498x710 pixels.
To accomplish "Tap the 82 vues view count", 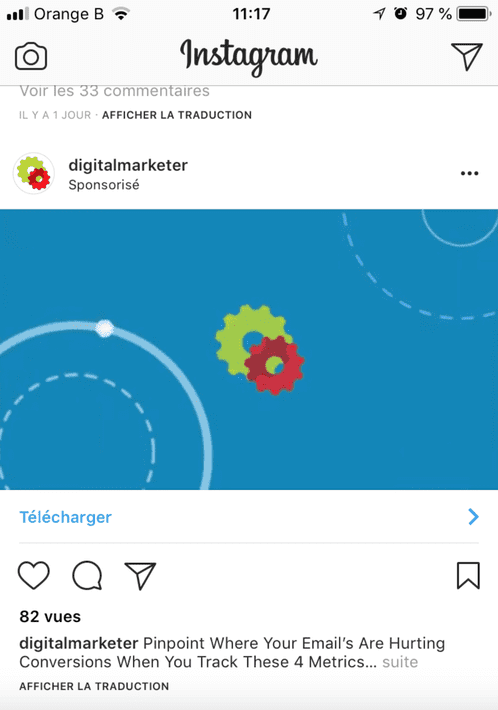I will (50, 617).
